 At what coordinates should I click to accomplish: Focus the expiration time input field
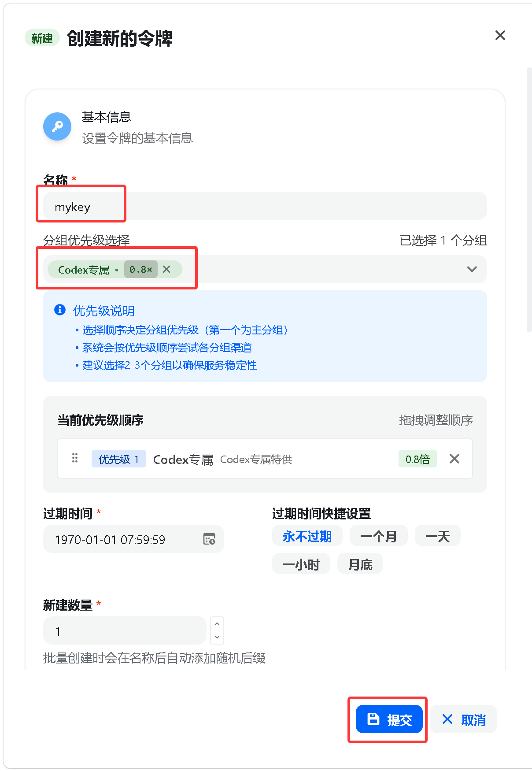point(133,539)
